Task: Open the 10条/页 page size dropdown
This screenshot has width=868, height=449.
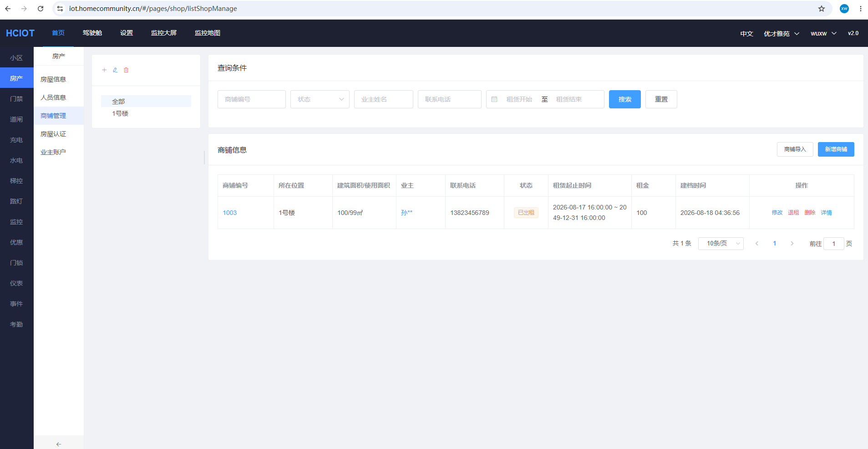Action: point(721,244)
